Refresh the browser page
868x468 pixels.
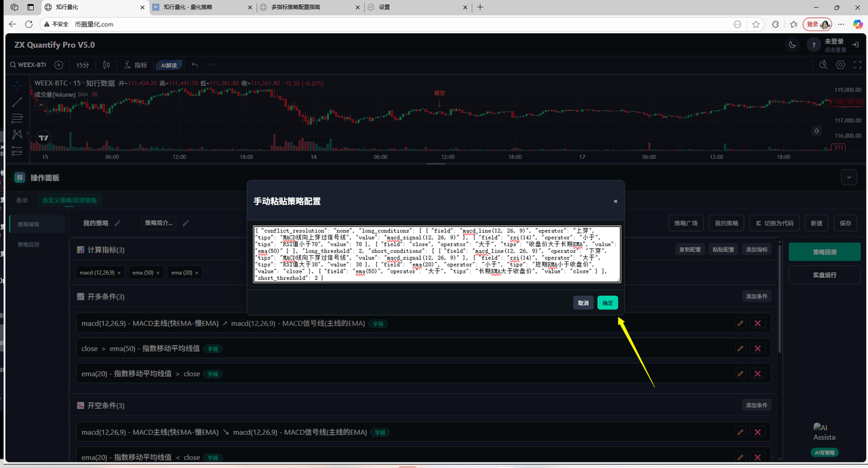coord(28,24)
